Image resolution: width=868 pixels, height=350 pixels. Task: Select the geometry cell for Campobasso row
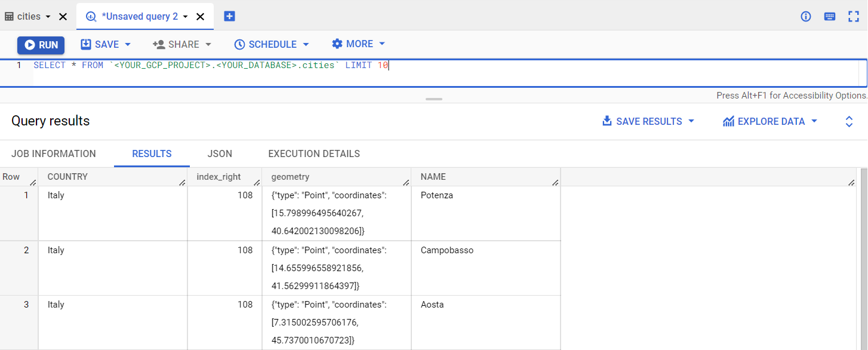coord(336,268)
